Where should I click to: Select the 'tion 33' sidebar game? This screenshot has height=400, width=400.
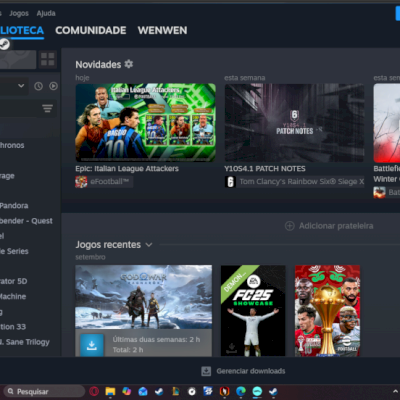(x=13, y=327)
